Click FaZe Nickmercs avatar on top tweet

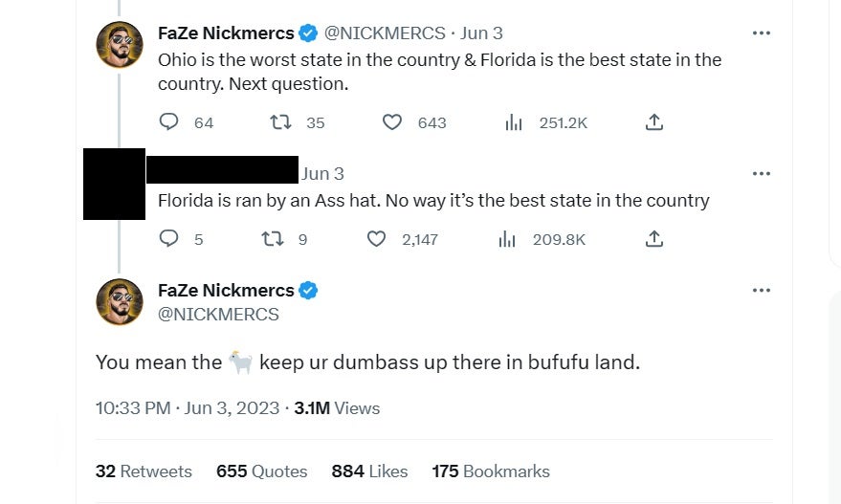click(120, 44)
